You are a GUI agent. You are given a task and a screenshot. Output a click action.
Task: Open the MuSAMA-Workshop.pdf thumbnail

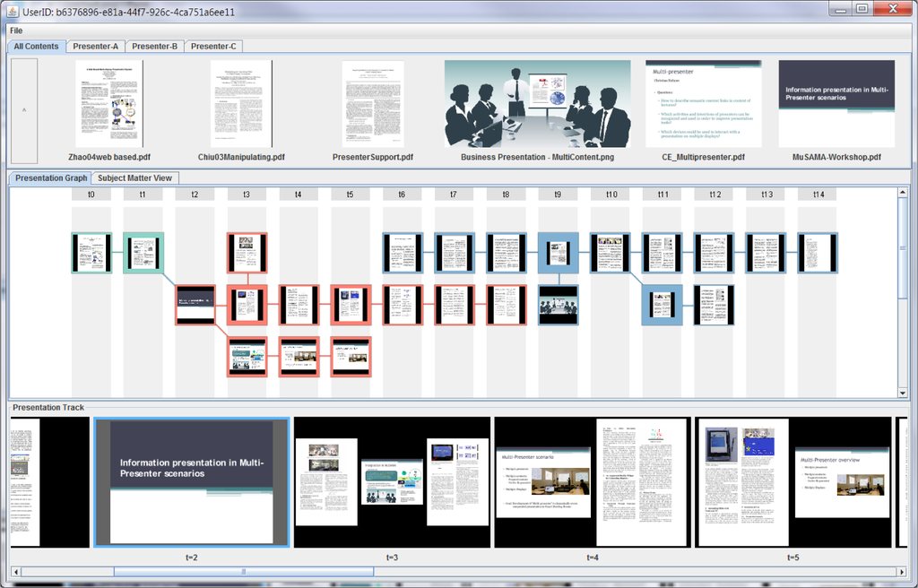tap(836, 104)
